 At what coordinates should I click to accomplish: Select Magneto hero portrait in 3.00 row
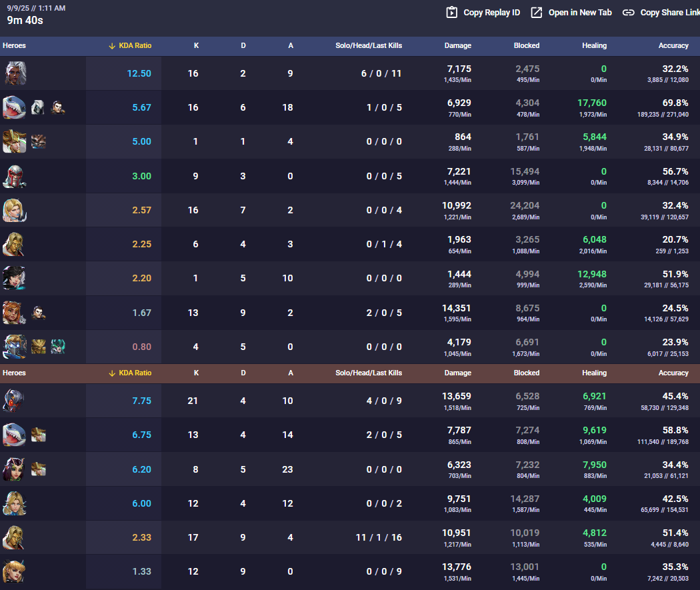(14, 176)
